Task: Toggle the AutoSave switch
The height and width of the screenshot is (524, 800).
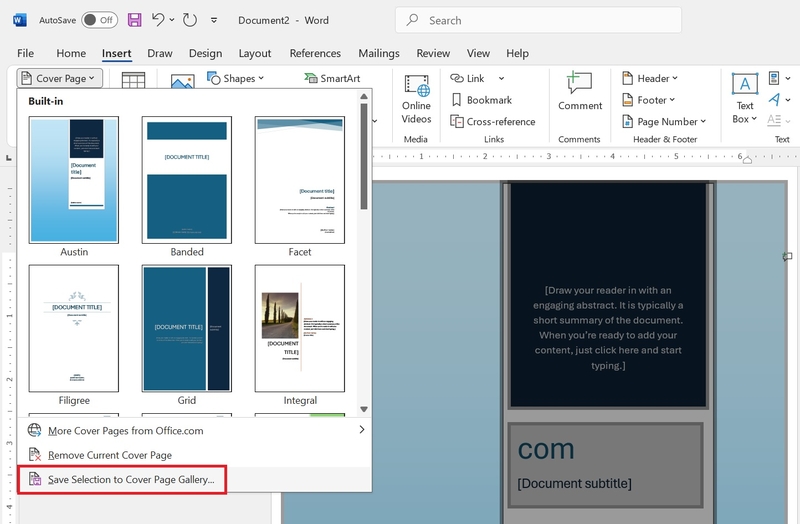Action: pyautogui.click(x=99, y=20)
